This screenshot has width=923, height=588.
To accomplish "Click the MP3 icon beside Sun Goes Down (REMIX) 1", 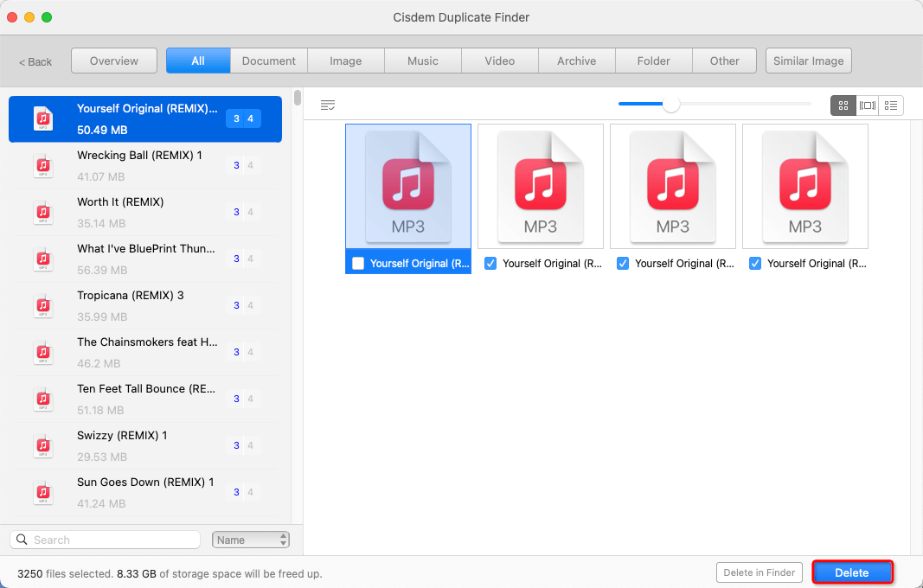I will 44,492.
